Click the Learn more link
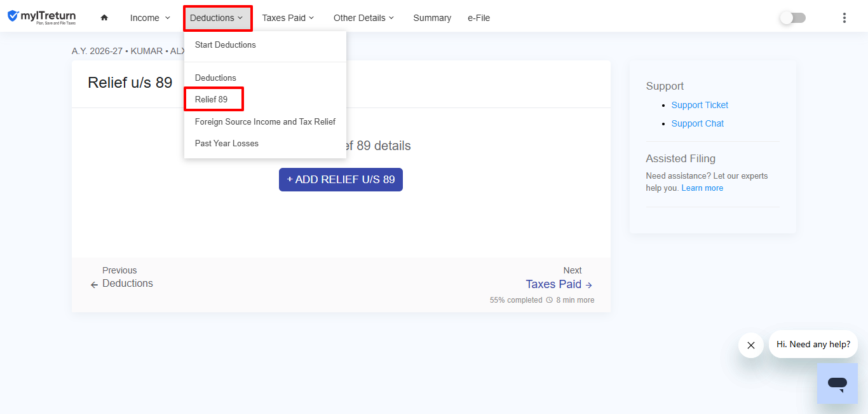868x414 pixels. pyautogui.click(x=702, y=188)
